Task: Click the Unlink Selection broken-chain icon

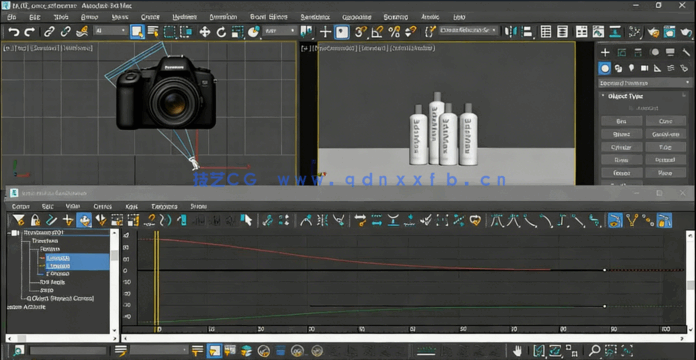Action: click(x=66, y=32)
